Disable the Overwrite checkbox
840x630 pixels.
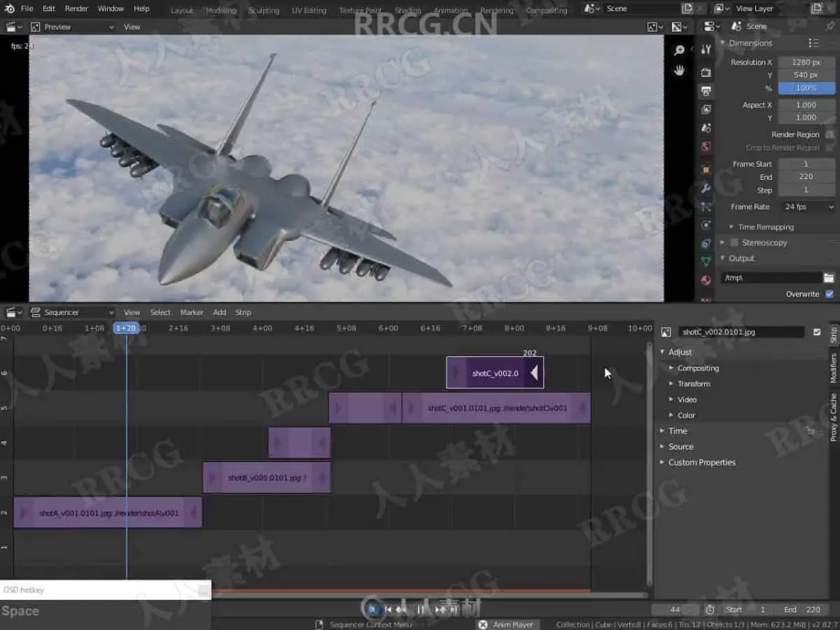pos(829,294)
